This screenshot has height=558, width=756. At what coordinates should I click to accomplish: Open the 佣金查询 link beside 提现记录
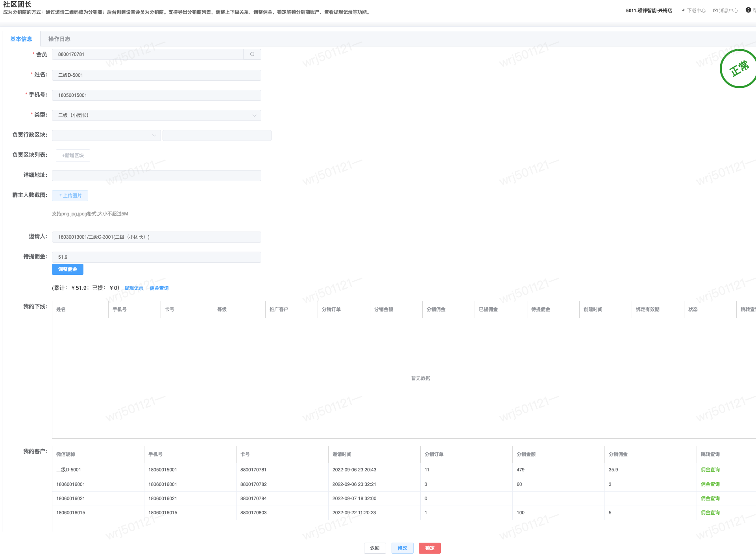159,288
